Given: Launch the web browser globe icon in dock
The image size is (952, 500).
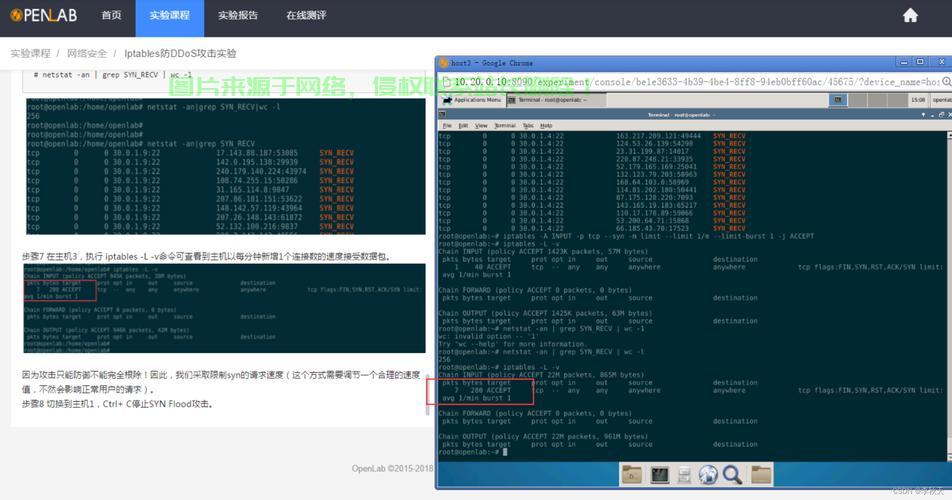Looking at the screenshot, I should click(x=708, y=475).
